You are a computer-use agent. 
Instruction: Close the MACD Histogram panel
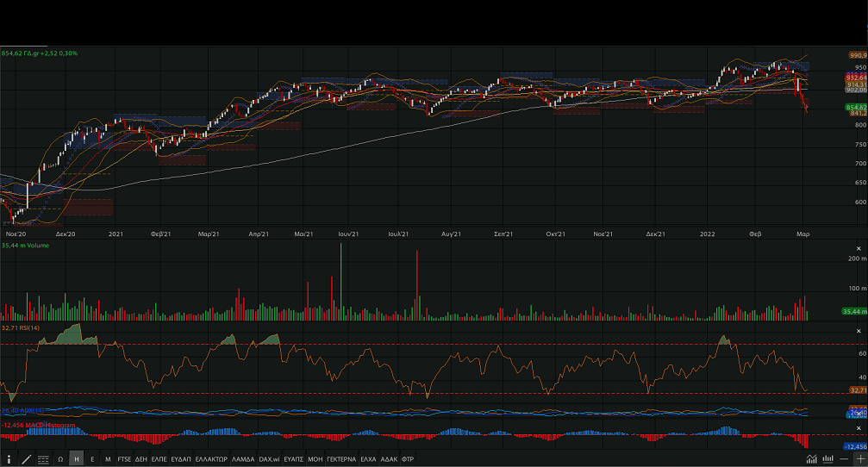(858, 427)
